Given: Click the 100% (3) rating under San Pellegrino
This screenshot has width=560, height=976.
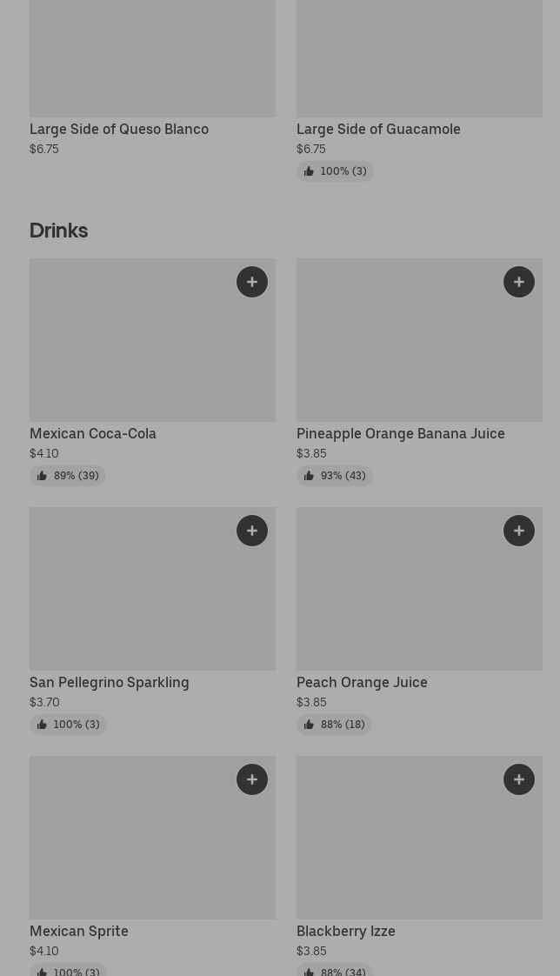Looking at the screenshot, I should pyautogui.click(x=68, y=725).
